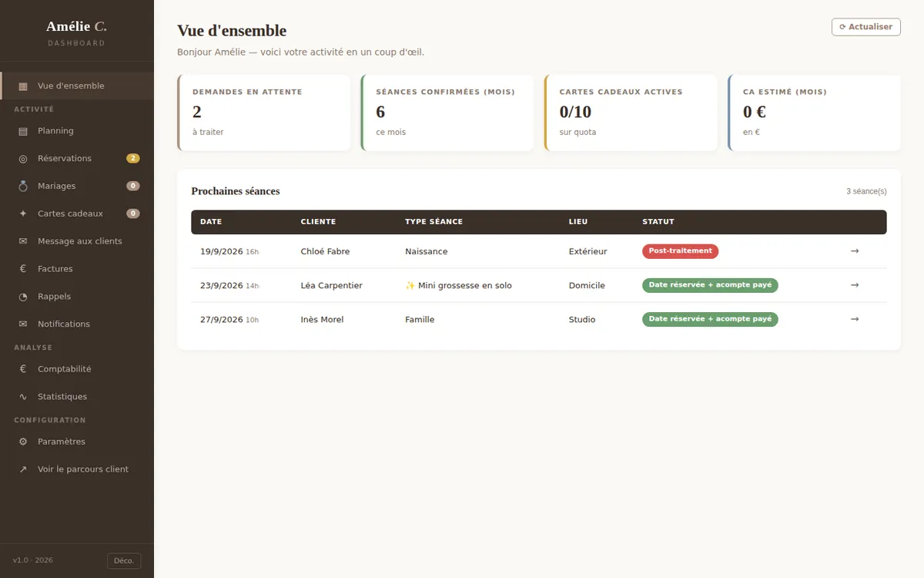The image size is (924, 578).
Task: Click the Mariages ring icon
Action: (23, 187)
